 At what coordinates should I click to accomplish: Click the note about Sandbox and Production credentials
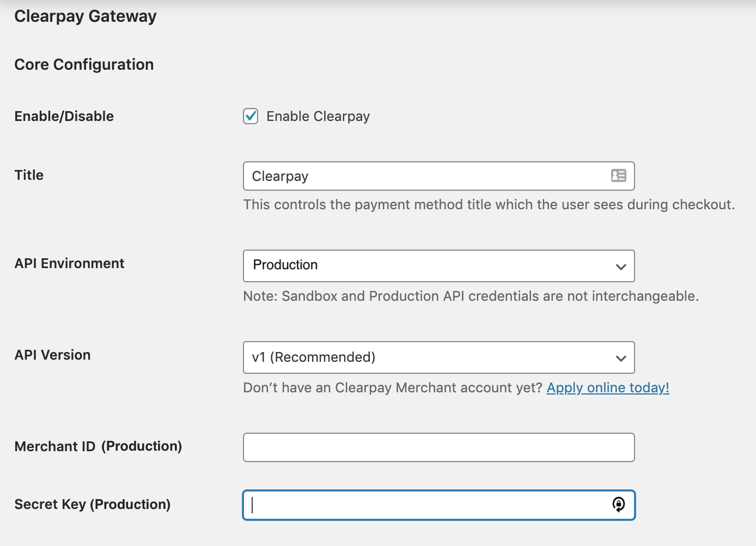click(x=471, y=296)
